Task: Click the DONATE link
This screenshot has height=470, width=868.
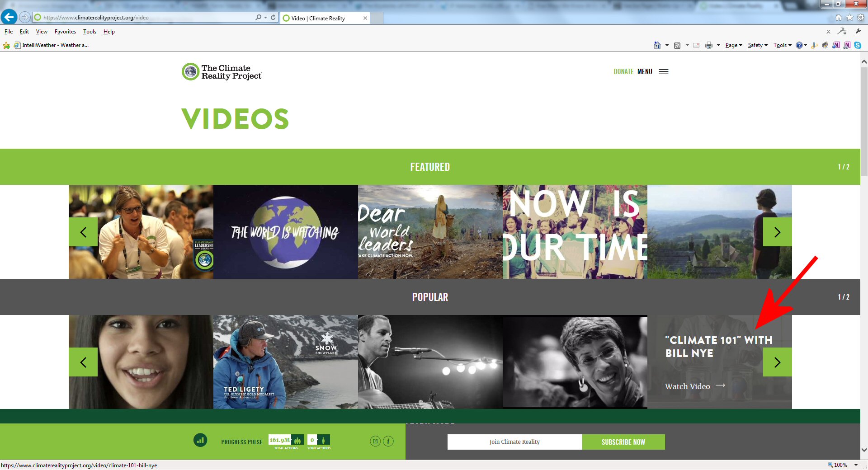Action: coord(623,71)
